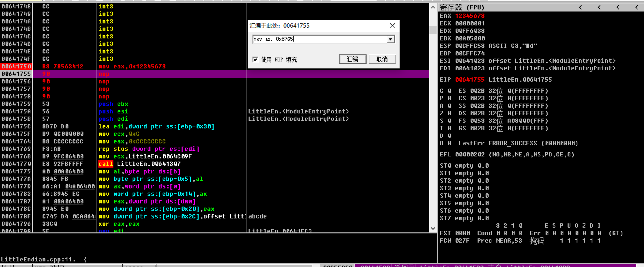Select the push ebx instruction
The image size is (644, 267).
tap(113, 104)
